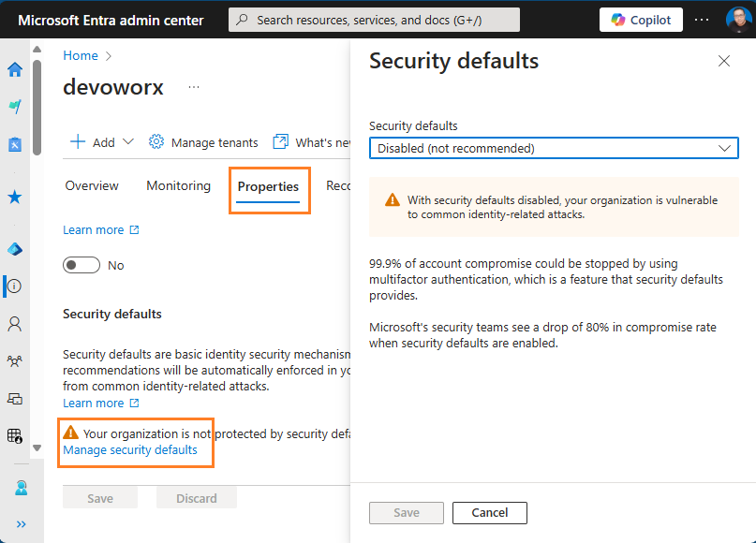Open the top bar ellipsis menu
This screenshot has height=543, width=756.
pyautogui.click(x=703, y=20)
